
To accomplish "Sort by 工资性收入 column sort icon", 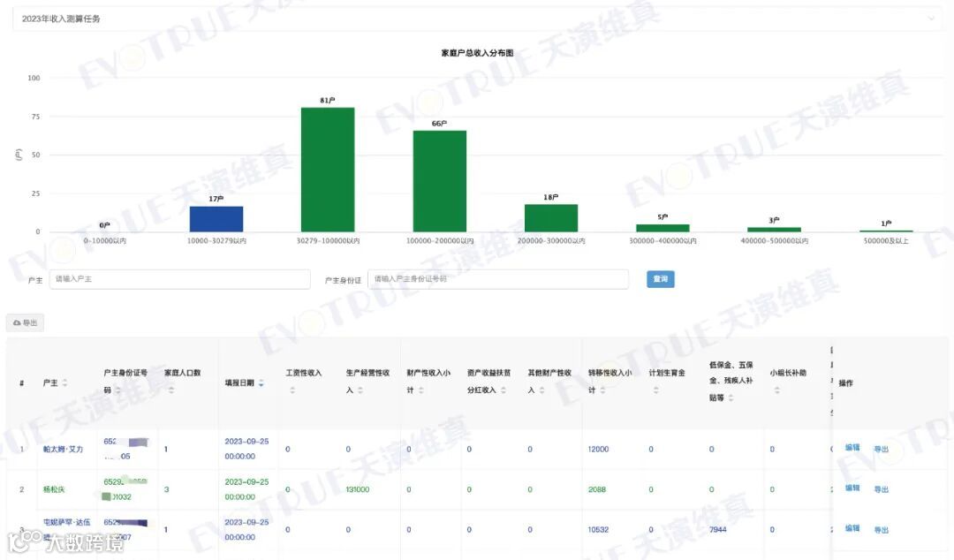I will 292,390.
